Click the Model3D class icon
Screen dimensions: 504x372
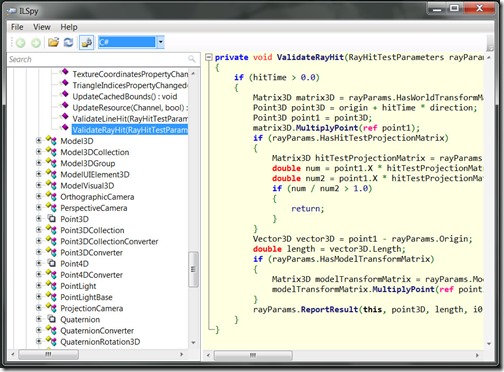pyautogui.click(x=51, y=141)
